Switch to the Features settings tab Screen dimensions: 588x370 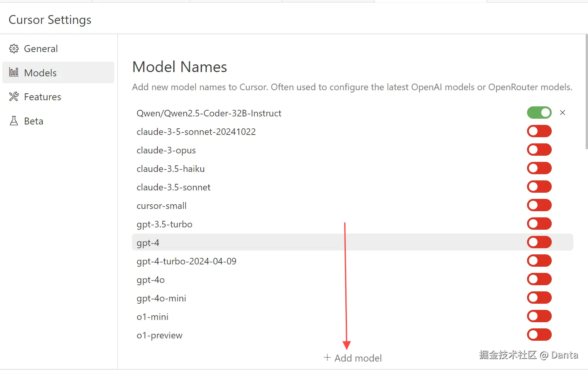coord(42,97)
